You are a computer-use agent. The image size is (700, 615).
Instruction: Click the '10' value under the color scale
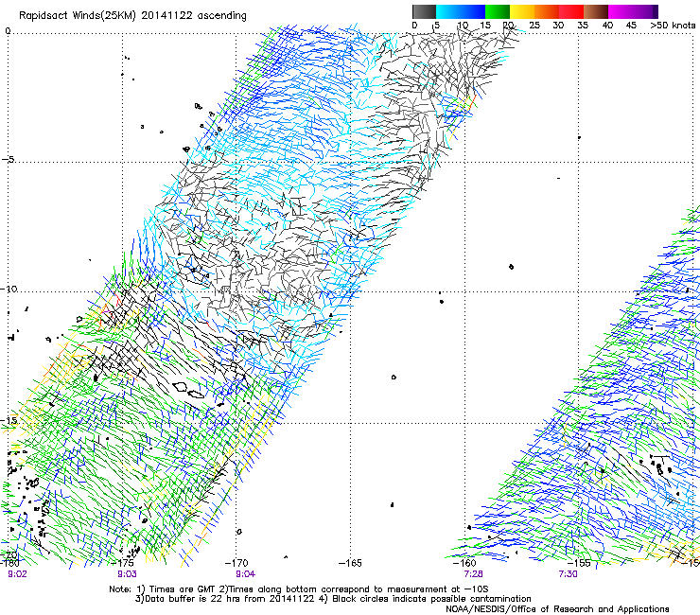tap(463, 26)
